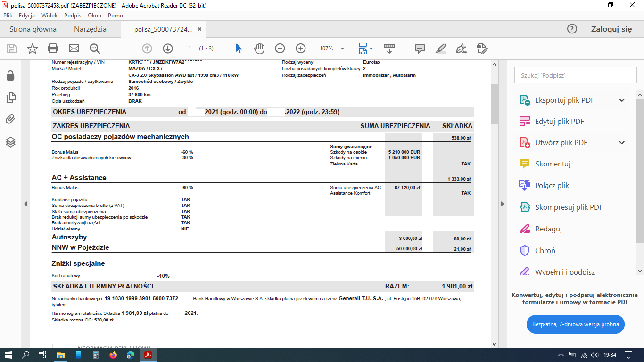The image size is (644, 362).
Task: Send file by email envelope icon
Action: [74, 49]
